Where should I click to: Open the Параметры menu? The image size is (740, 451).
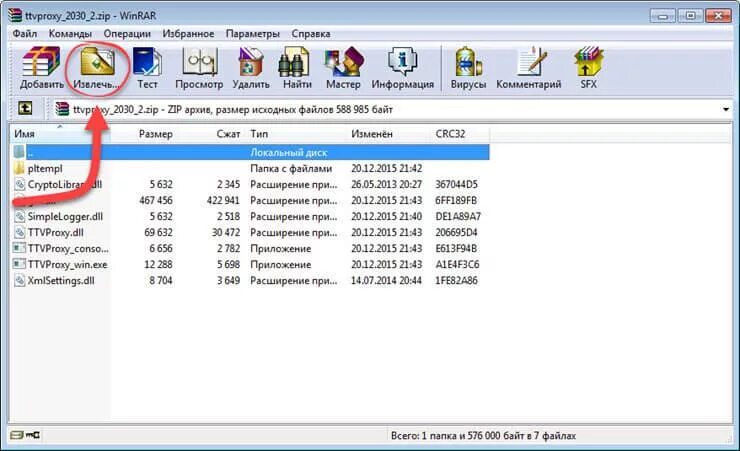coord(252,34)
